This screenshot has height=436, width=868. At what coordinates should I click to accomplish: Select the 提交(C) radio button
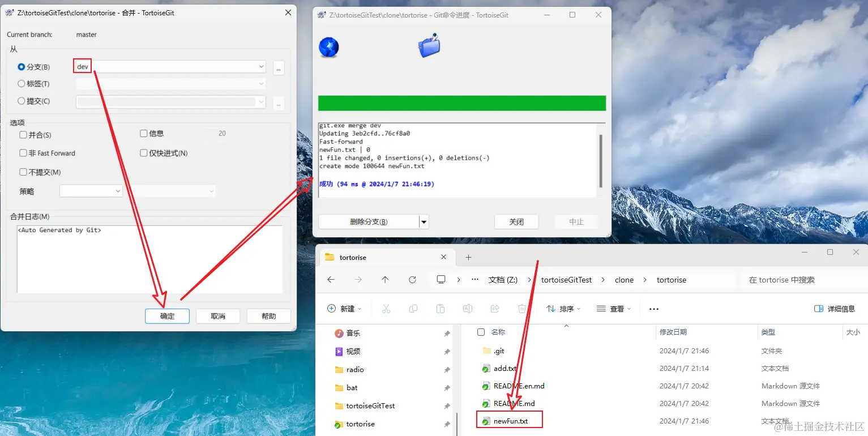pos(22,101)
